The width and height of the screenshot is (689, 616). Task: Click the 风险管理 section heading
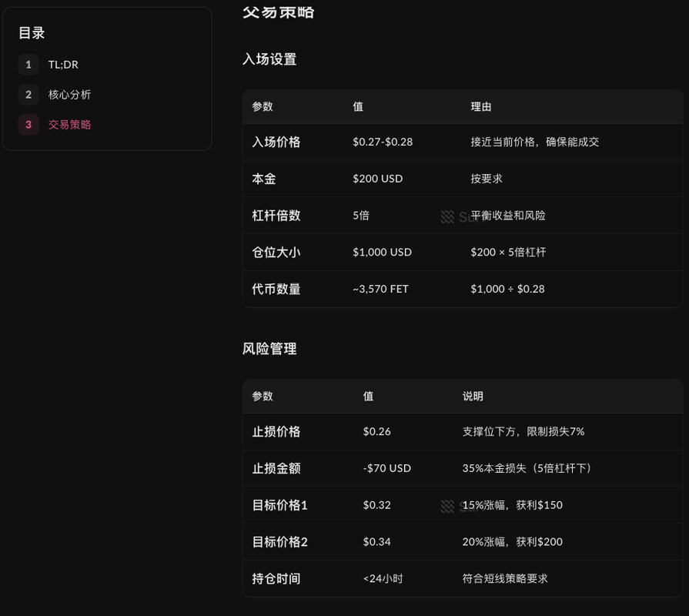pyautogui.click(x=269, y=349)
